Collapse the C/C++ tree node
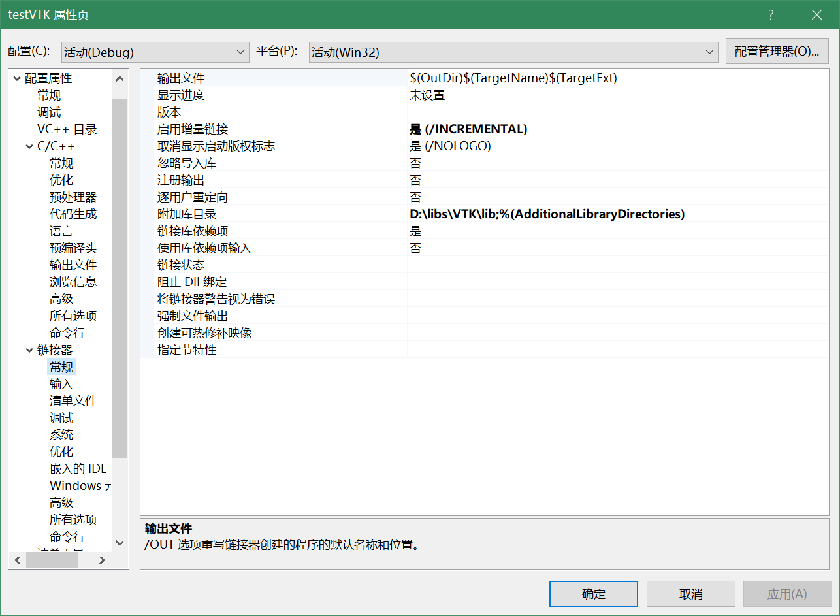This screenshot has width=840, height=616. [29, 147]
